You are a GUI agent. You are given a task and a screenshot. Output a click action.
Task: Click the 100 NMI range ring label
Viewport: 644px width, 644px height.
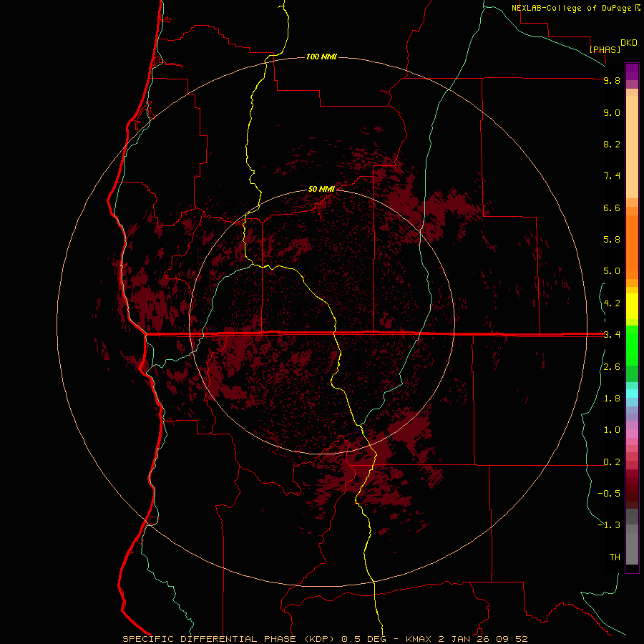pyautogui.click(x=321, y=57)
